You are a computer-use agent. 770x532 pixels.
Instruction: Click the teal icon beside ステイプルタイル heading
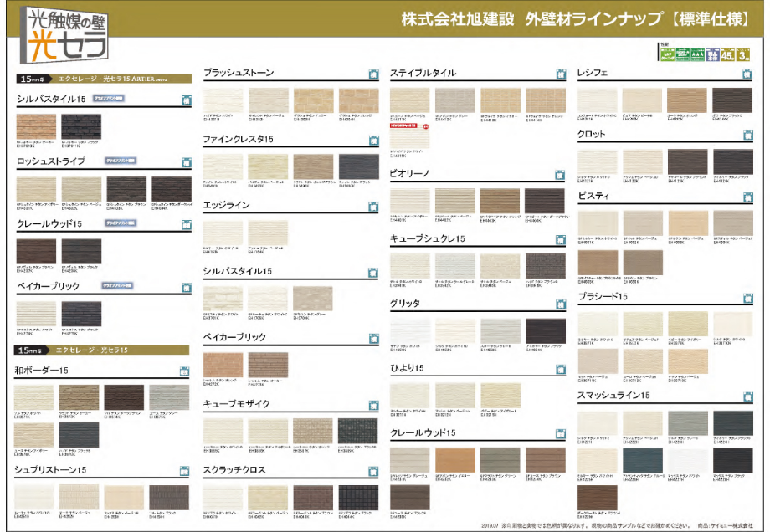point(559,74)
